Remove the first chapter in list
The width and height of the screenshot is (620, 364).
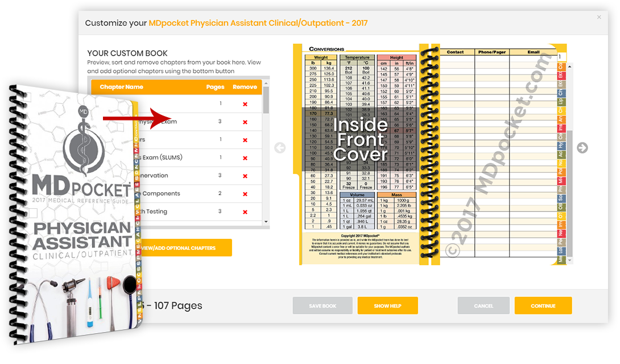click(x=245, y=104)
